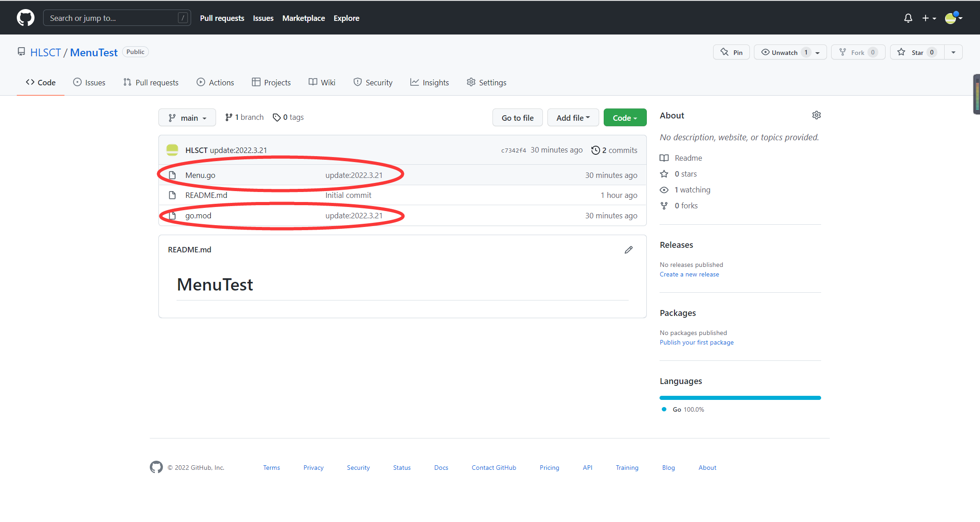Open the footer Privacy link

[x=313, y=468]
